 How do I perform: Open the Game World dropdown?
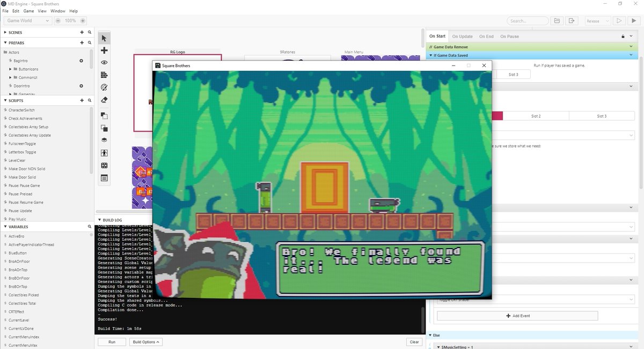tap(27, 20)
